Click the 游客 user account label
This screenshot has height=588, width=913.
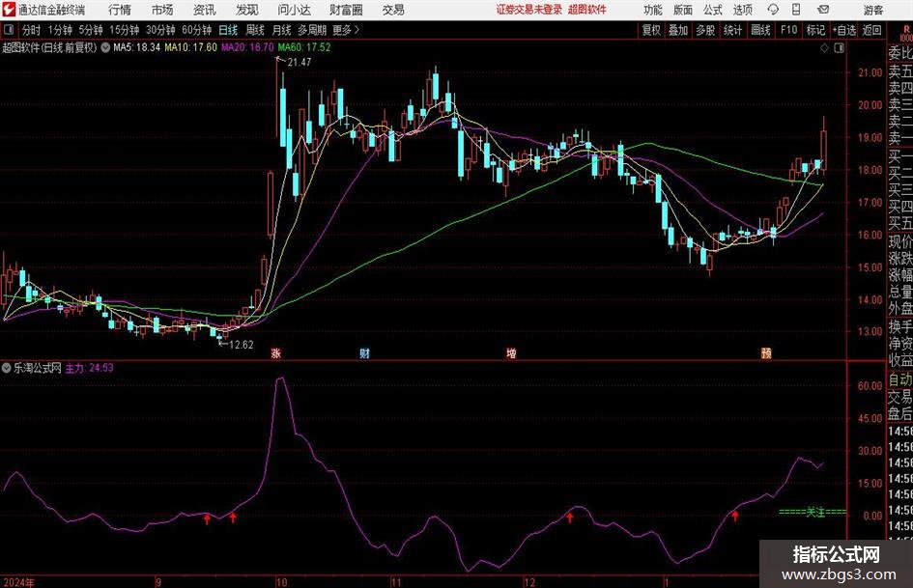tap(873, 10)
